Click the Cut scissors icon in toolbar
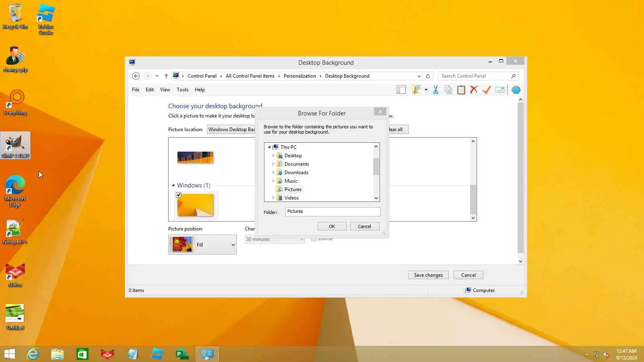The image size is (644, 362). (436, 90)
